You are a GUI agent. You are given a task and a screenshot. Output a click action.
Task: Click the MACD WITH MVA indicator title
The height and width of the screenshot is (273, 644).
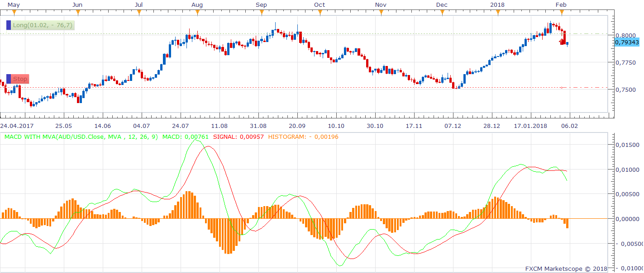click(x=81, y=136)
